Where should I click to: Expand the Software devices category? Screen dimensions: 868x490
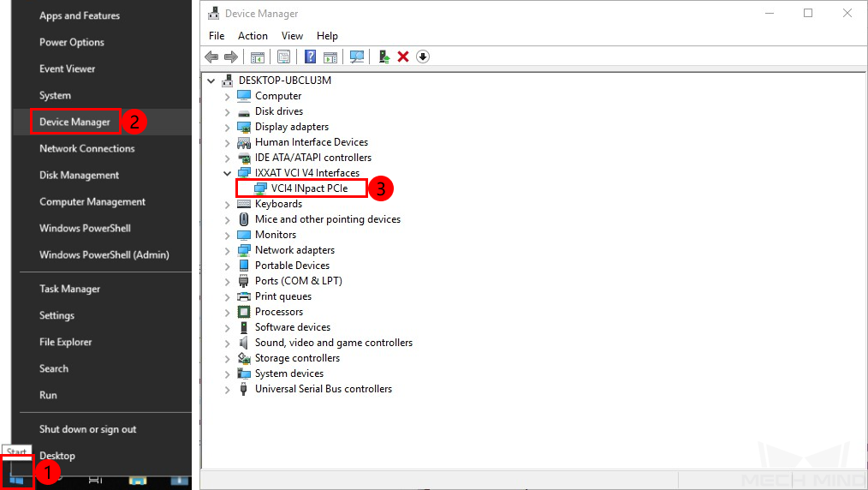227,327
